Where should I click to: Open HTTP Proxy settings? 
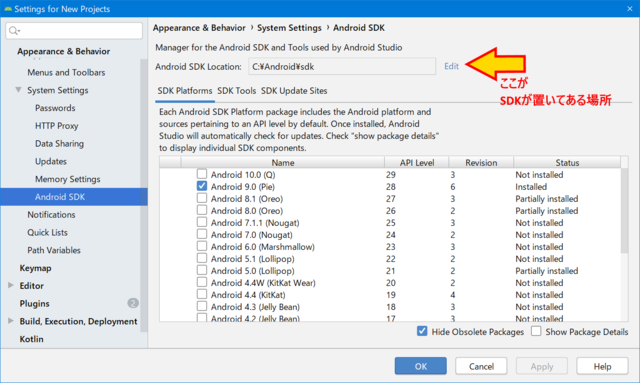(x=56, y=125)
